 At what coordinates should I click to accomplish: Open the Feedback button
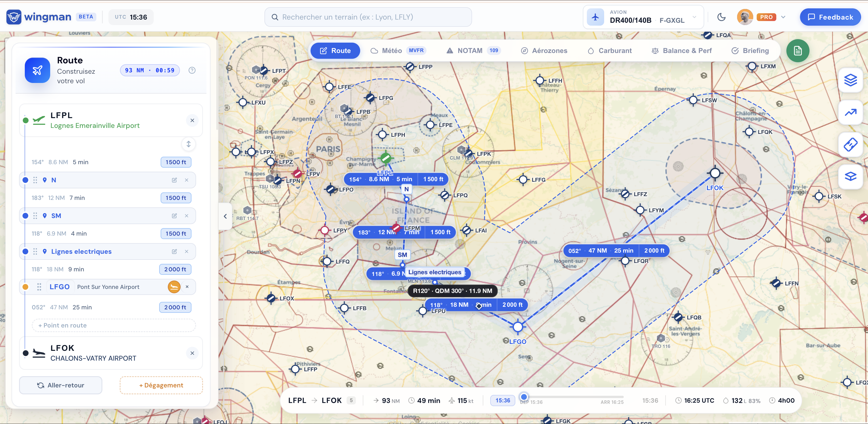pos(830,17)
